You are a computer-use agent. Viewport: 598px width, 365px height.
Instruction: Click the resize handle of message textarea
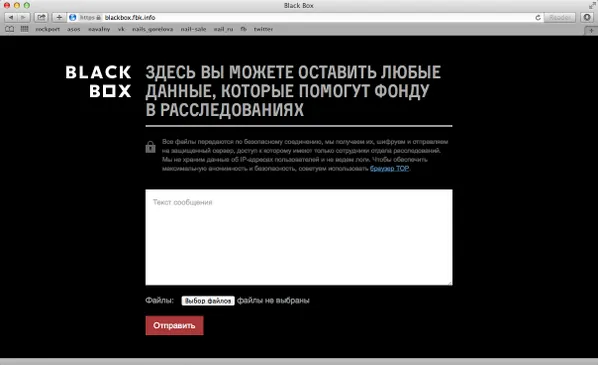(450, 283)
